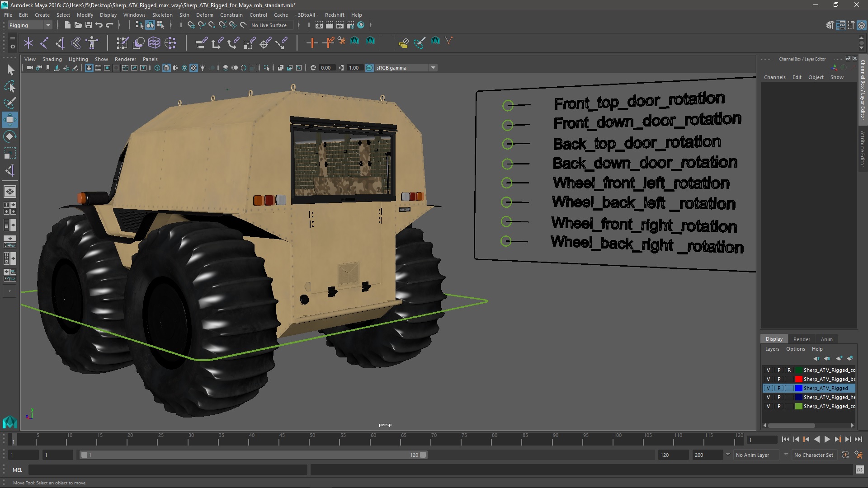
Task: Click the blue swatch of Sherp_ATV_Rigged layer
Action: click(x=798, y=388)
